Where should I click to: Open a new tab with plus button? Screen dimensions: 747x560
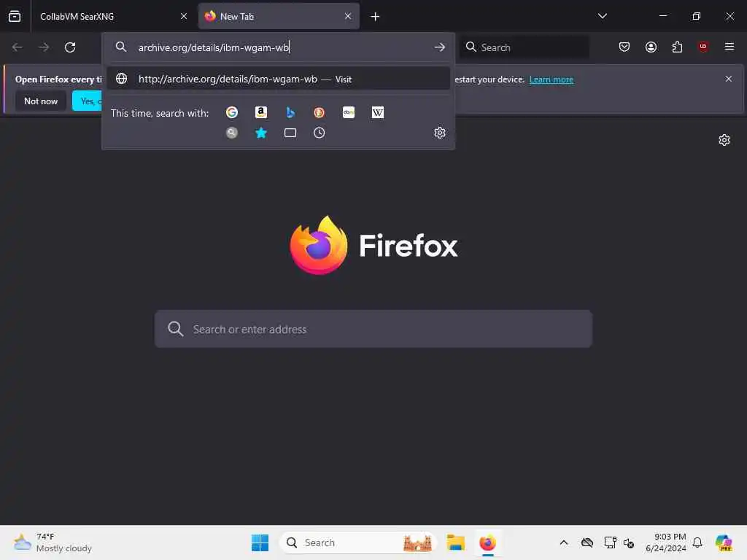click(376, 17)
